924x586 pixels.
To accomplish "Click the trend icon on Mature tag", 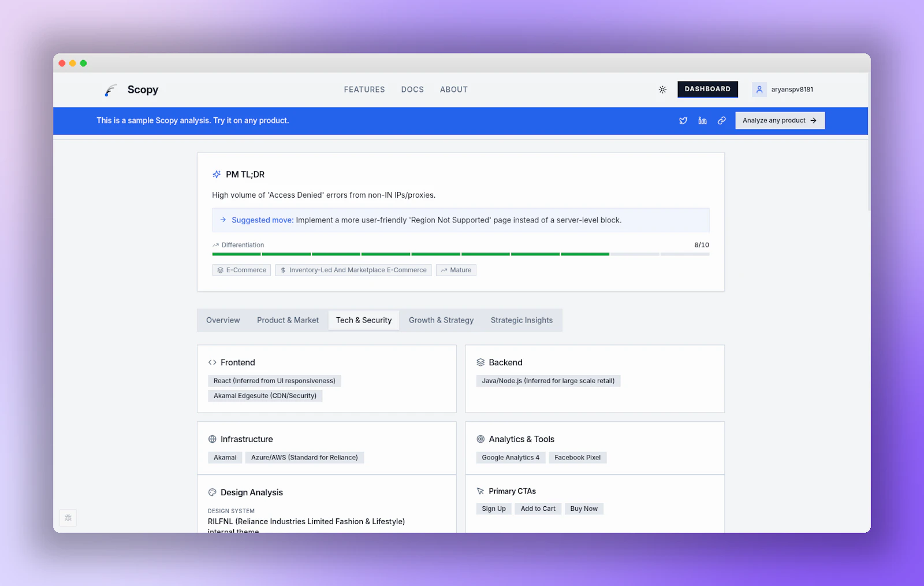I will coord(444,270).
